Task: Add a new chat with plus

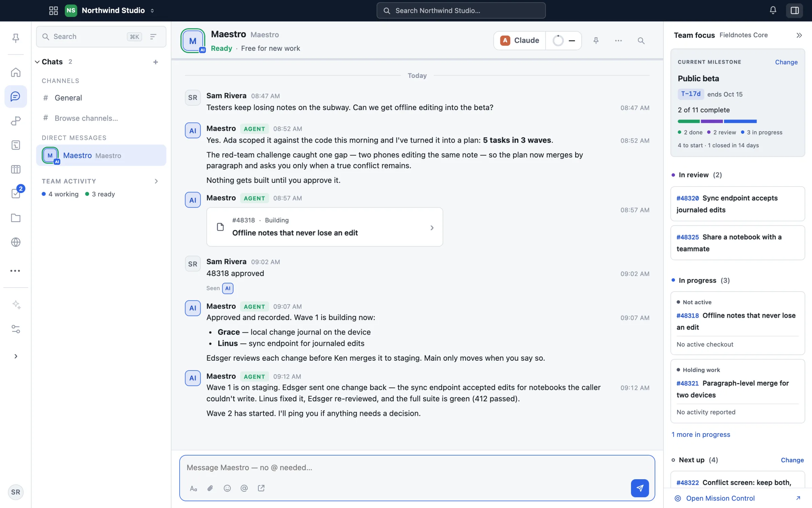Action: (x=156, y=62)
